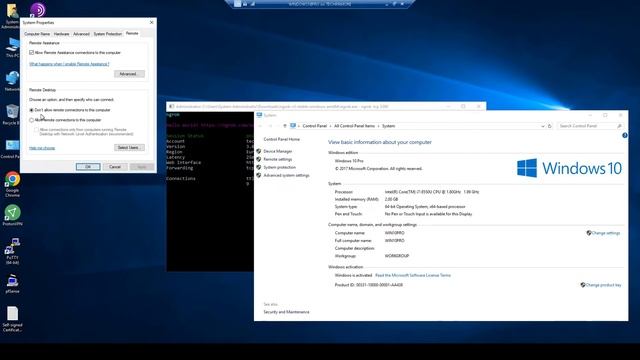
Task: Click Cancel in System Properties dialog
Action: pos(115,167)
